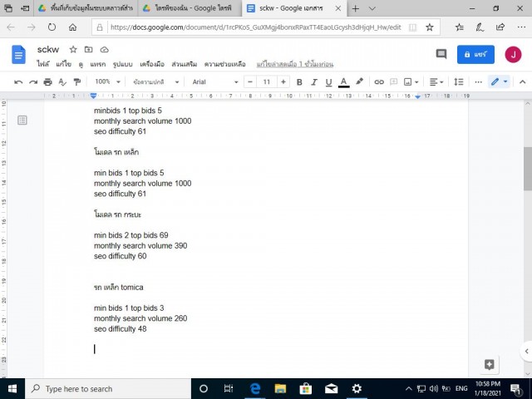Open comment history speech bubble

pyautogui.click(x=441, y=54)
